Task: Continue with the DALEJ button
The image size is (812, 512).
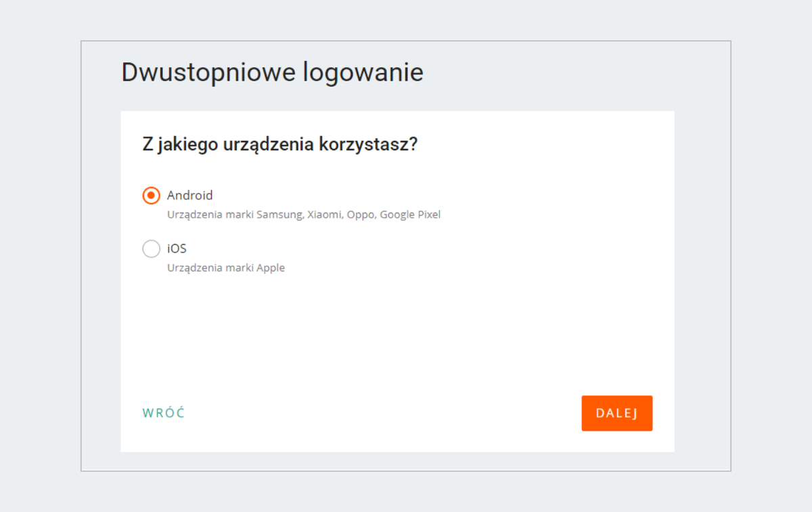Action: pyautogui.click(x=617, y=413)
